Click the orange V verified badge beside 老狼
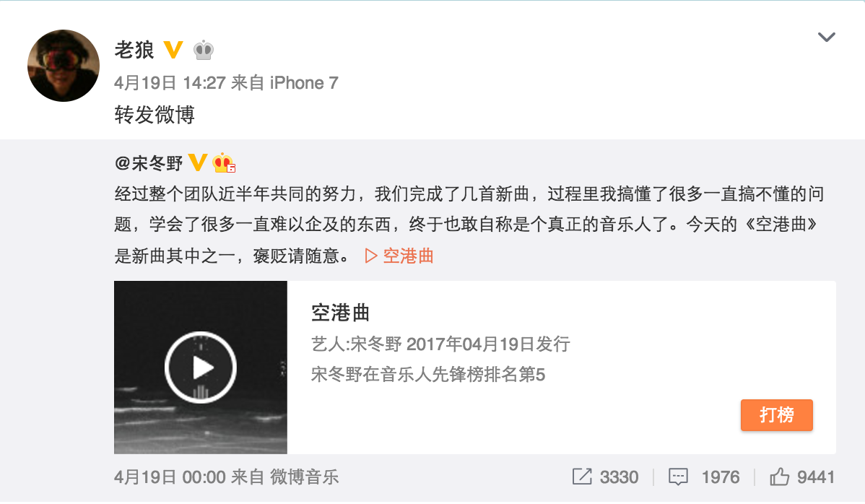The width and height of the screenshot is (865, 504). pos(173,50)
